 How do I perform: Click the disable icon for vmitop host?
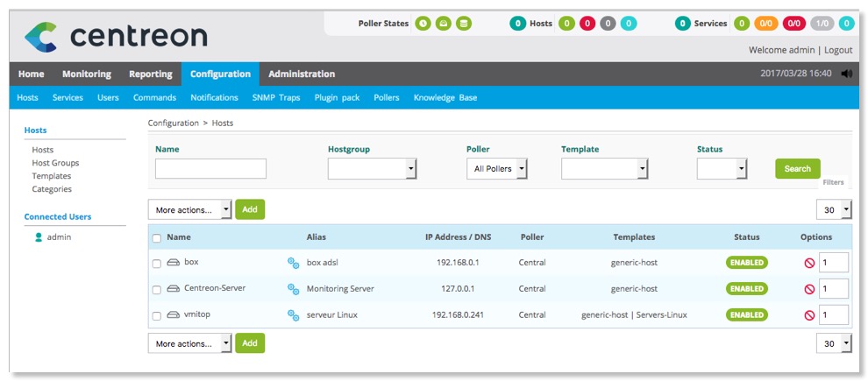pos(809,314)
